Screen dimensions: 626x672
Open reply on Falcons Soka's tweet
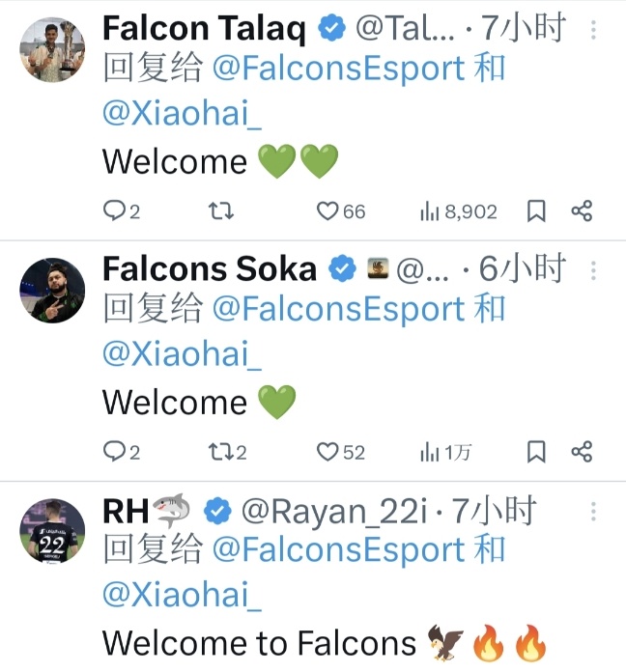122,452
